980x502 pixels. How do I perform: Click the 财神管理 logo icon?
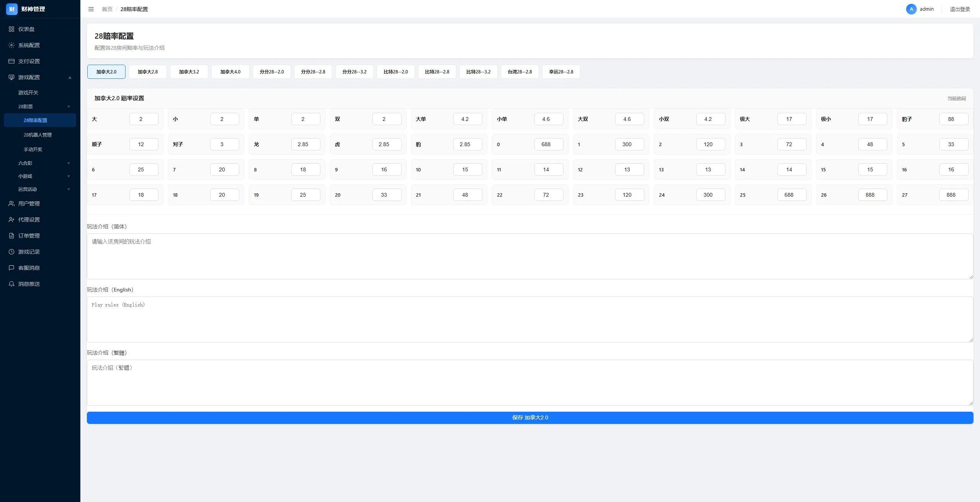click(x=12, y=9)
